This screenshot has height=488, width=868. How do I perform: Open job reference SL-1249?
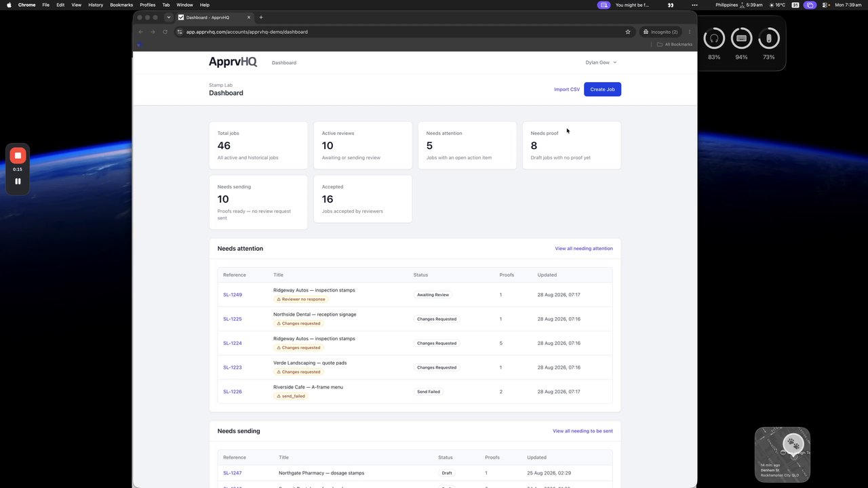click(233, 295)
